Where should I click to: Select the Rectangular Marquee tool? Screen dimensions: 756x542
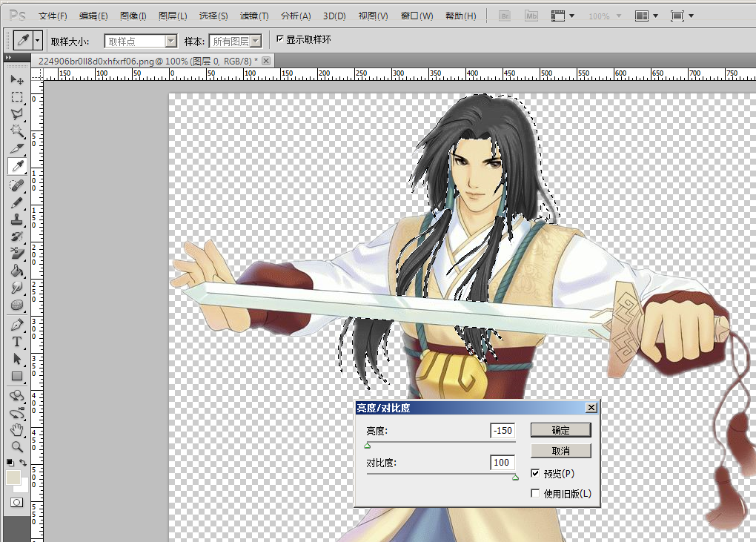click(x=17, y=97)
